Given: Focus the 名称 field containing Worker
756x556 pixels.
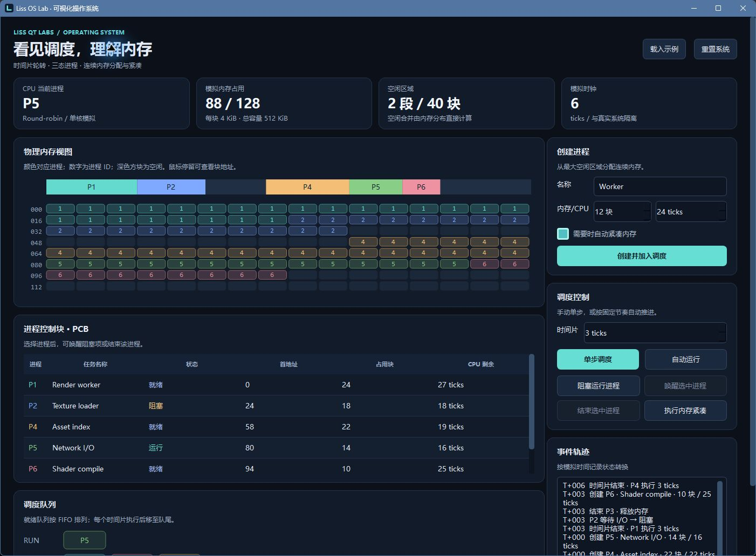Looking at the screenshot, I should (x=660, y=186).
